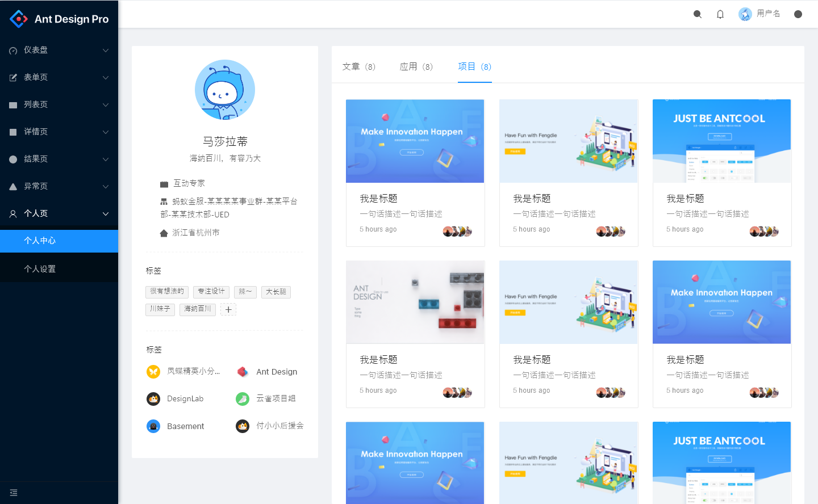
Task: Click the dark circle icon after 用户名
Action: [798, 14]
